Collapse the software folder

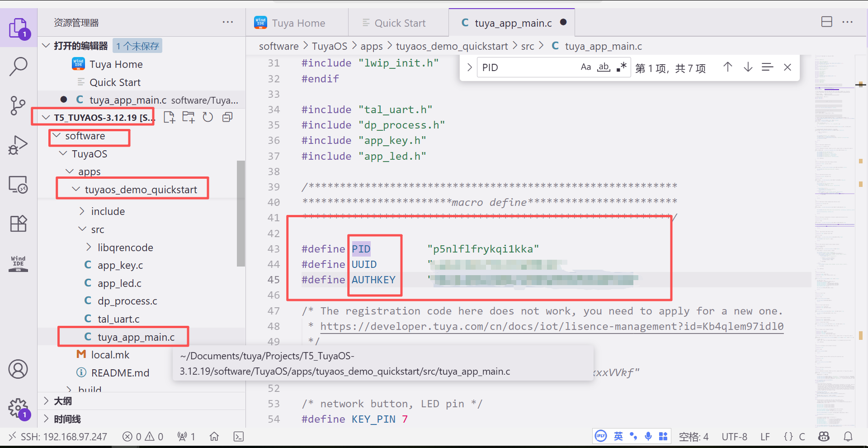(57, 136)
